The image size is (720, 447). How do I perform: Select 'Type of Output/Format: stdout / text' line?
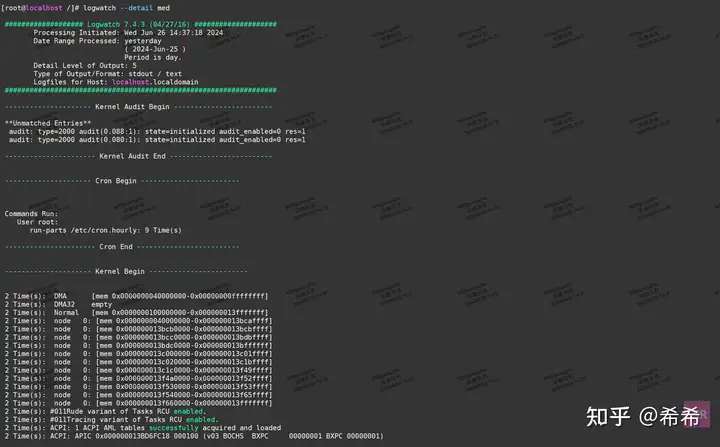coord(107,74)
